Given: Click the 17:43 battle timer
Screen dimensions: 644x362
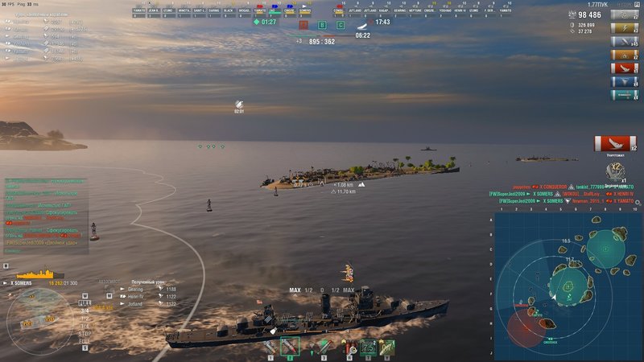Looking at the screenshot, I should point(382,22).
